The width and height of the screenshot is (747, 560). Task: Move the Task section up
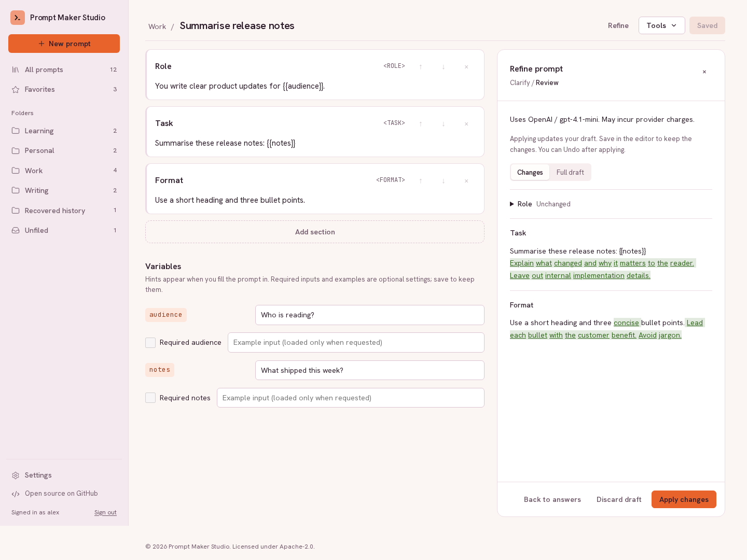(421, 123)
